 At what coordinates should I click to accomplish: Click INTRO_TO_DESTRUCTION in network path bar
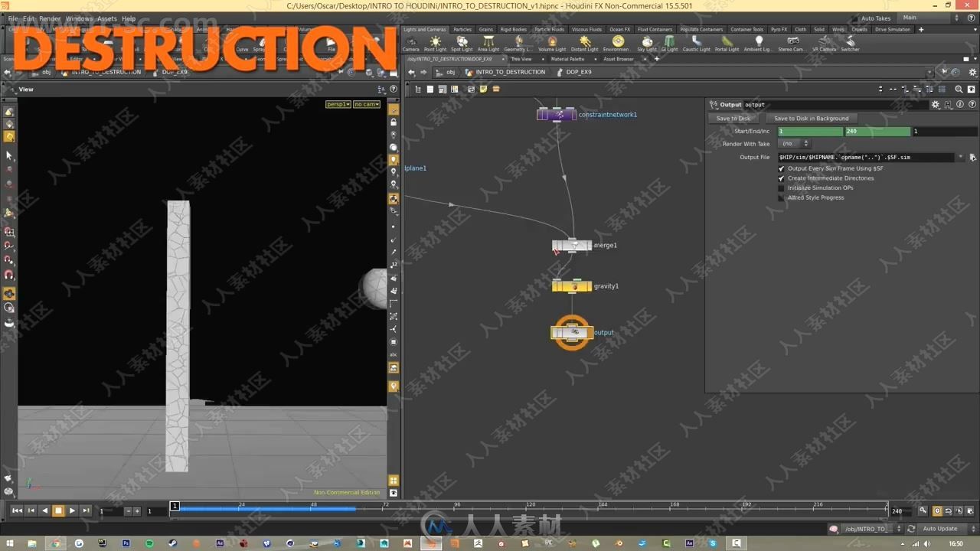pyautogui.click(x=511, y=72)
